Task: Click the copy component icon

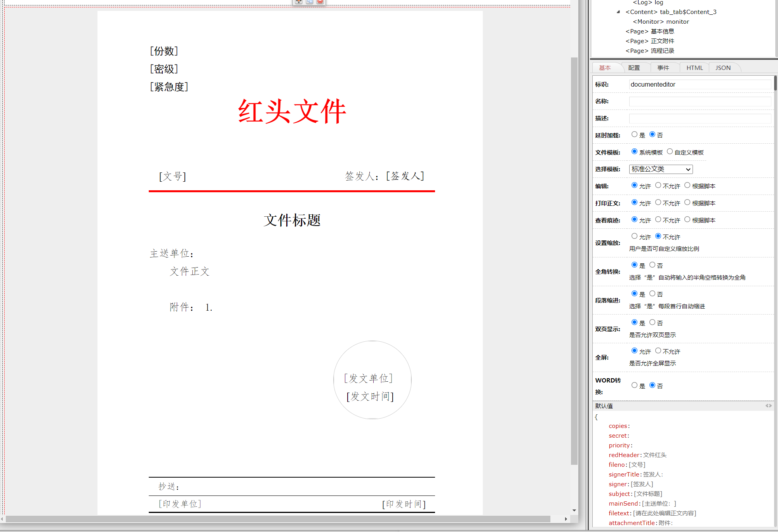Action: (x=309, y=2)
